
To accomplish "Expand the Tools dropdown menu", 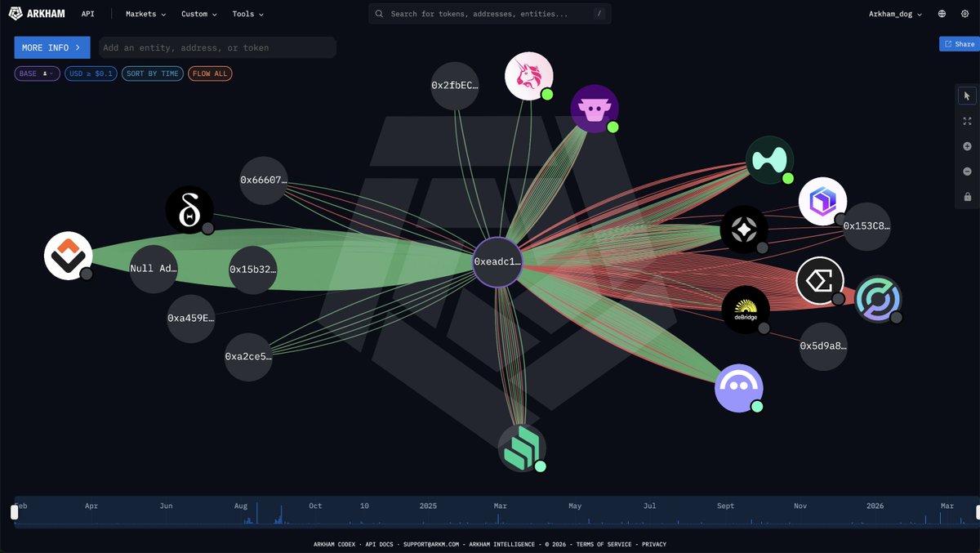I will (x=248, y=14).
